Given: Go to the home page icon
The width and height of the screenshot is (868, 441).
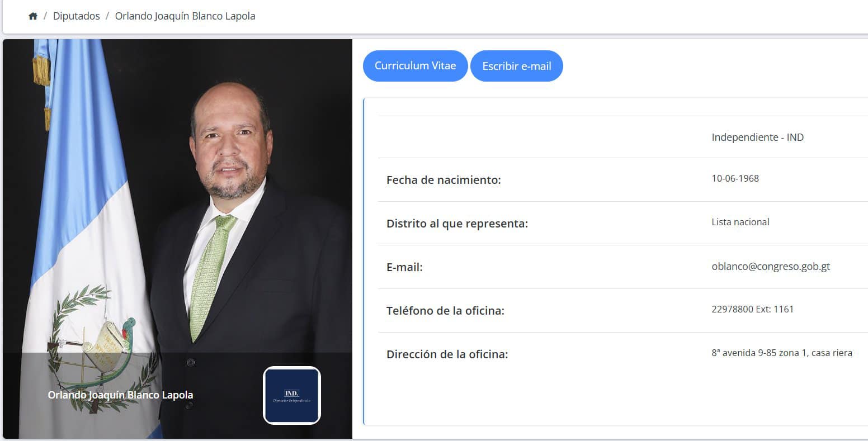Looking at the screenshot, I should coord(33,16).
